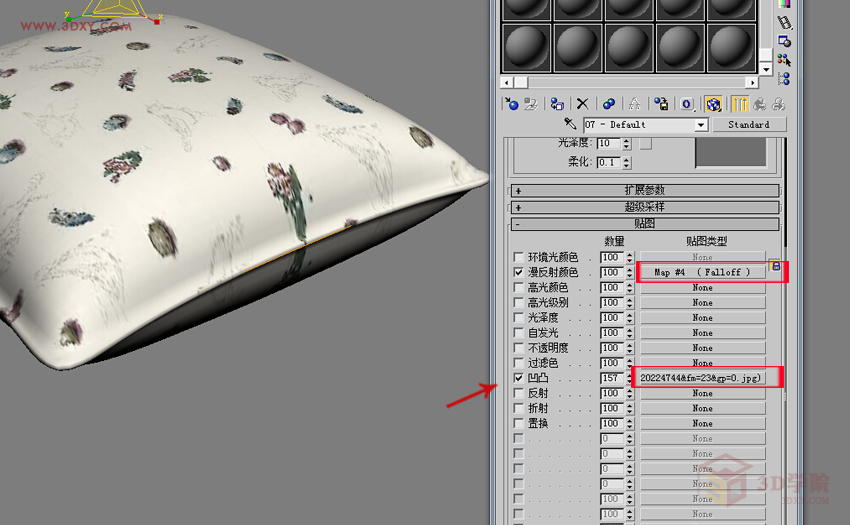This screenshot has height=525, width=850.
Task: Uncheck the 漫反射颜色 map checkbox
Action: click(519, 272)
